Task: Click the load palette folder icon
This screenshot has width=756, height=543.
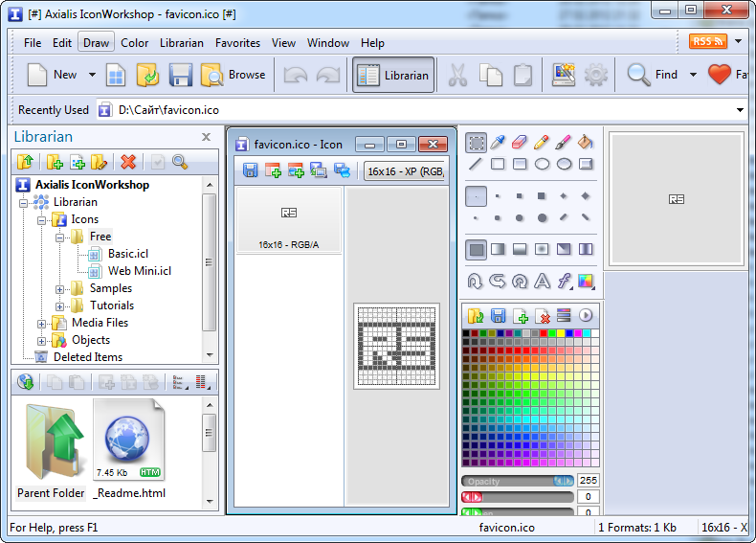Action: 476,316
